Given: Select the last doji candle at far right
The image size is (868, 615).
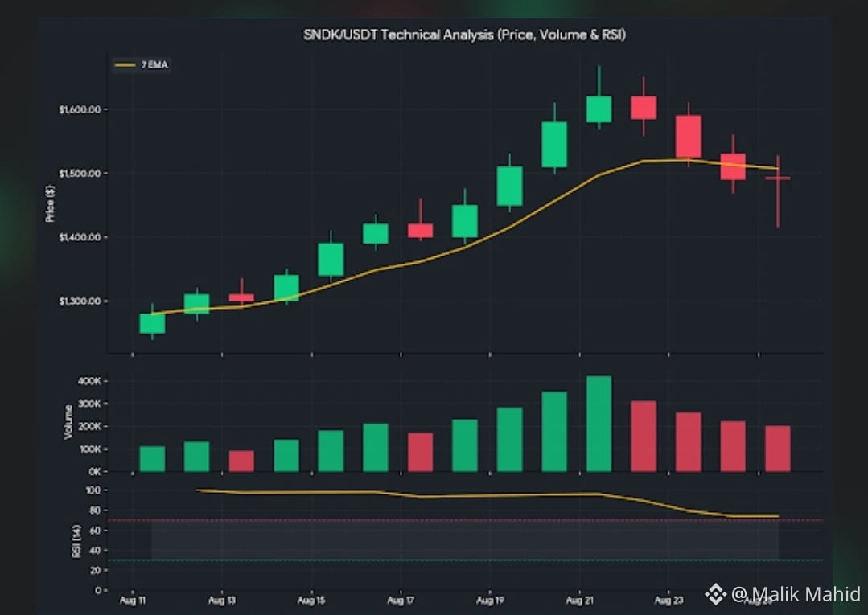Looking at the screenshot, I should click(x=778, y=178).
